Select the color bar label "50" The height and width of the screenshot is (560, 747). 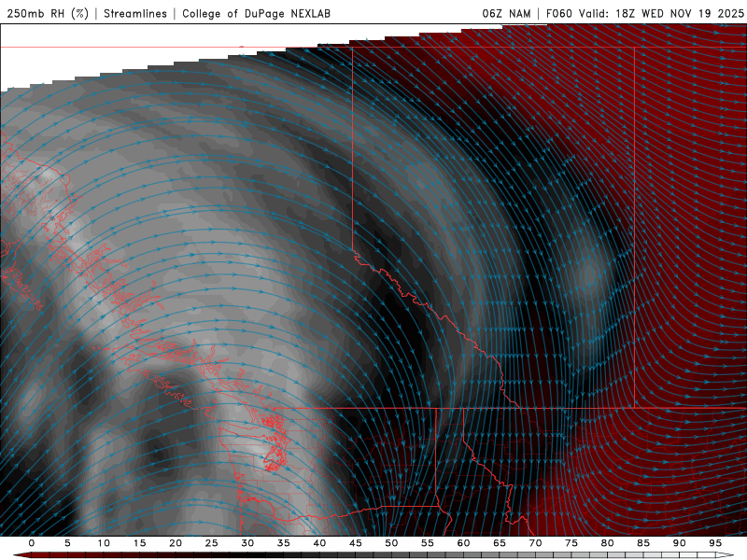pos(391,543)
